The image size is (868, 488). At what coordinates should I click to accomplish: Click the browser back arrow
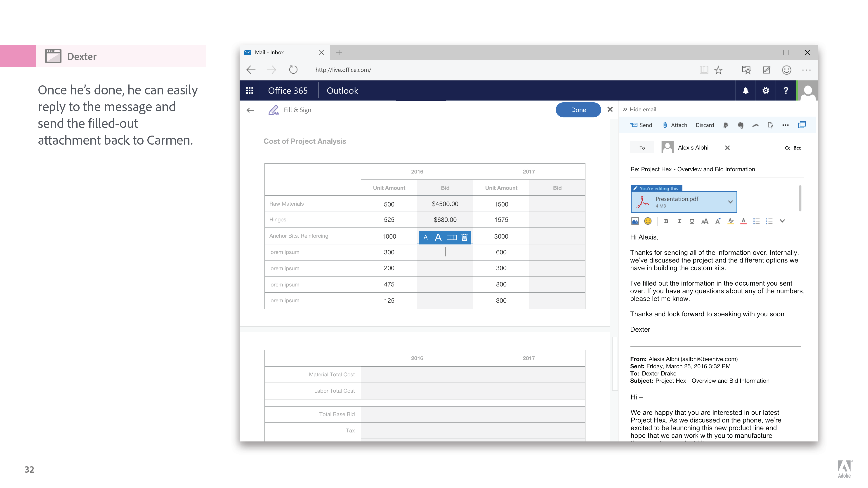(x=251, y=70)
